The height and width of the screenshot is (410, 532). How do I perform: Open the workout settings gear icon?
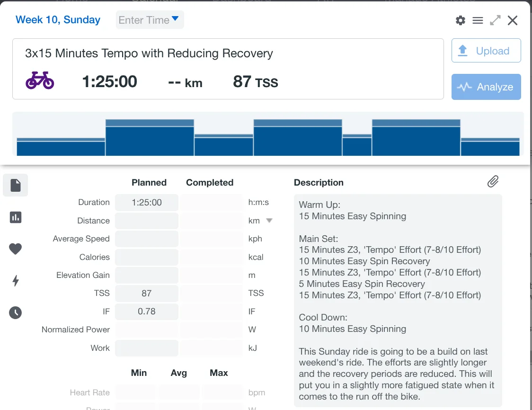click(x=460, y=20)
